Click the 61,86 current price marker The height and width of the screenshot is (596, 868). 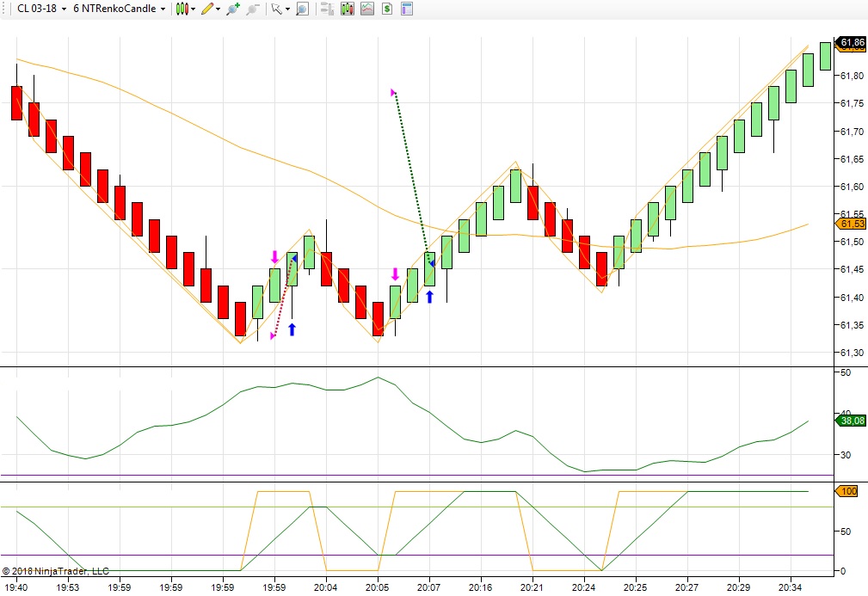click(852, 42)
